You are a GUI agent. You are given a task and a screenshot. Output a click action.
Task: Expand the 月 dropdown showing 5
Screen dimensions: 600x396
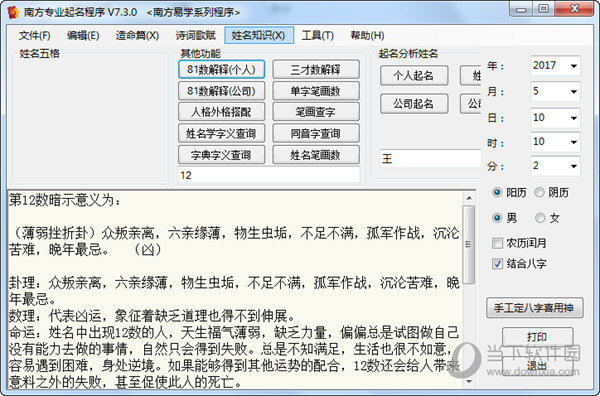[x=574, y=91]
